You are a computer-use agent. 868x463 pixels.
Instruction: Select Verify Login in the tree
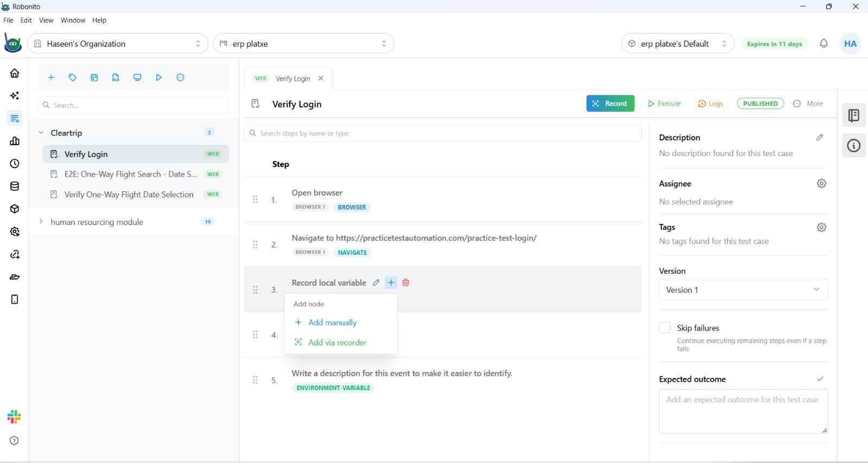click(x=136, y=154)
